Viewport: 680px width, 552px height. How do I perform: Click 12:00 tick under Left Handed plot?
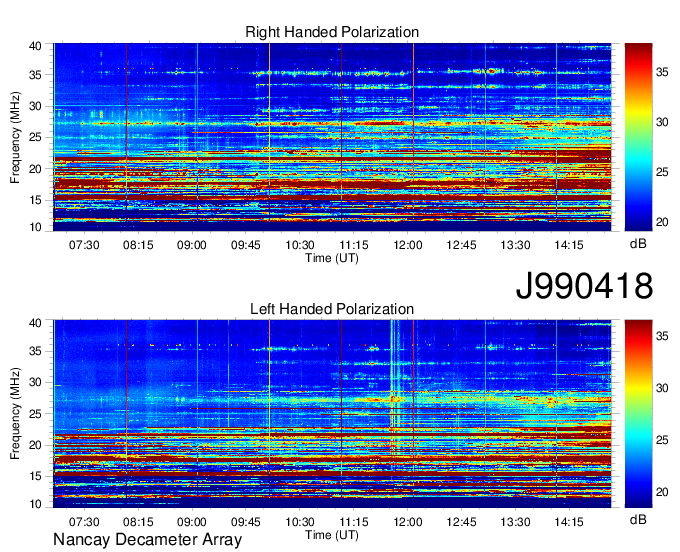pos(408,522)
